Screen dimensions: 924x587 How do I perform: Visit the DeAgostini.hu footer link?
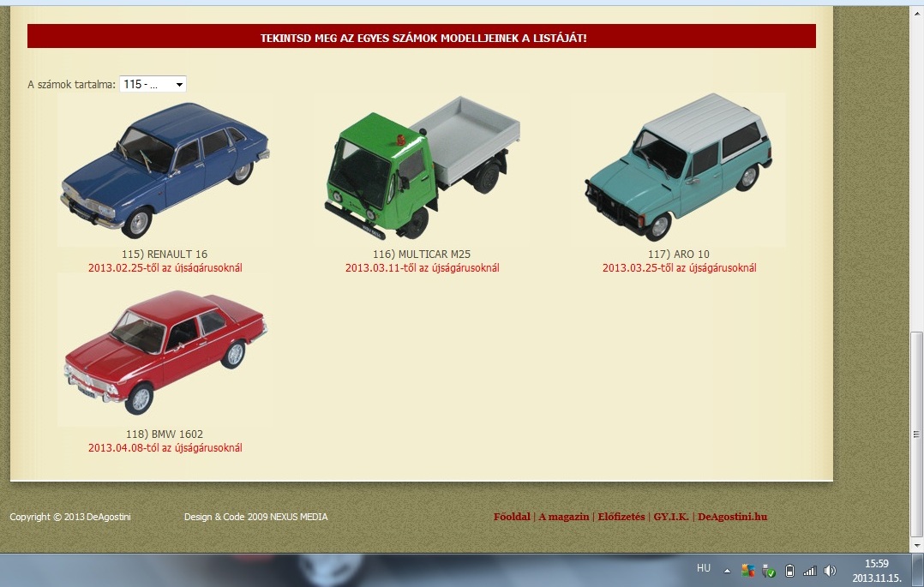point(738,517)
